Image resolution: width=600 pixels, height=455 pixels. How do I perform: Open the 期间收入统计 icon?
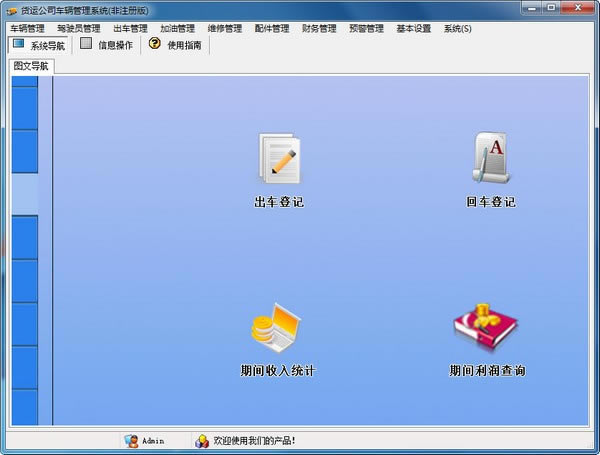(x=276, y=328)
